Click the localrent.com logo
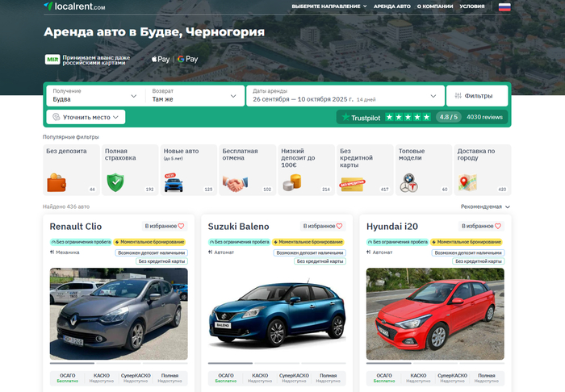 click(x=74, y=6)
